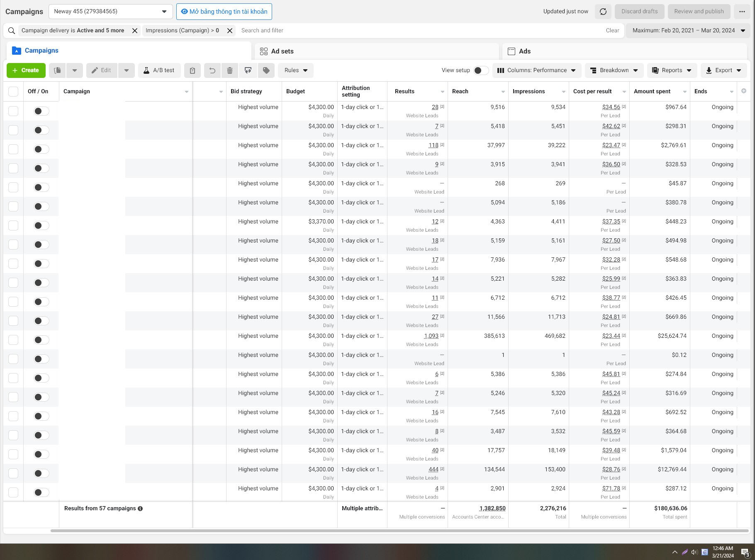Sort by the Impressions column header
This screenshot has width=755, height=560.
(x=528, y=92)
